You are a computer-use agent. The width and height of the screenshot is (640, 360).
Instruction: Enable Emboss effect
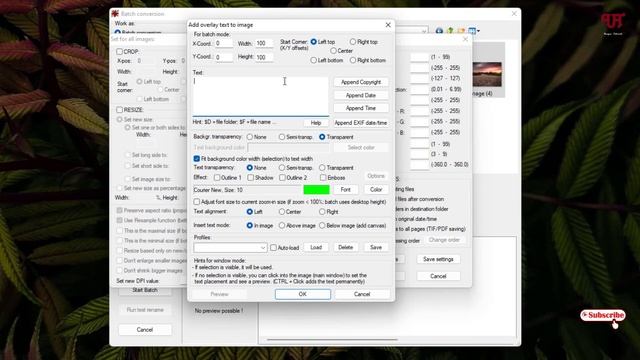[323, 178]
